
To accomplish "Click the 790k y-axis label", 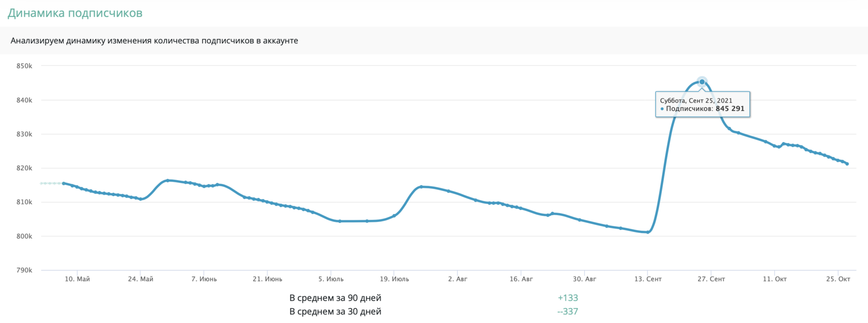I will point(24,270).
